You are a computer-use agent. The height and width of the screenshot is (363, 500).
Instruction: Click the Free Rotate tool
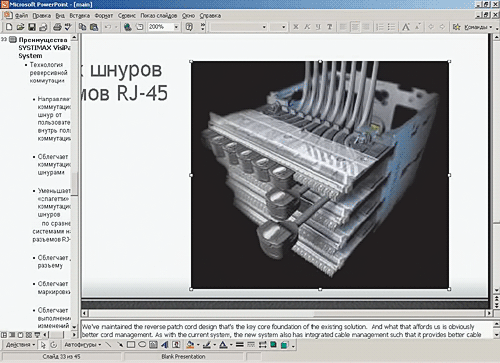coord(54,345)
